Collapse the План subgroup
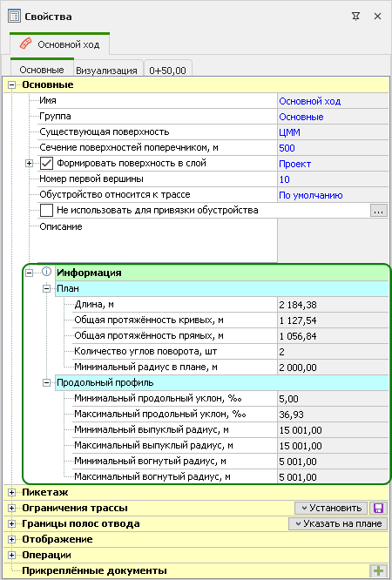Screen dimensions: 392x580 tap(46, 288)
